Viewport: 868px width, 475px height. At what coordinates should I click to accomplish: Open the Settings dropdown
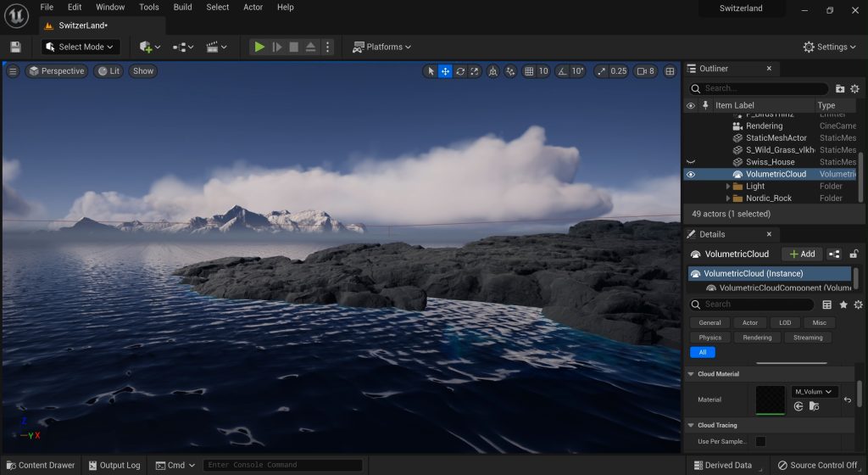pyautogui.click(x=829, y=47)
